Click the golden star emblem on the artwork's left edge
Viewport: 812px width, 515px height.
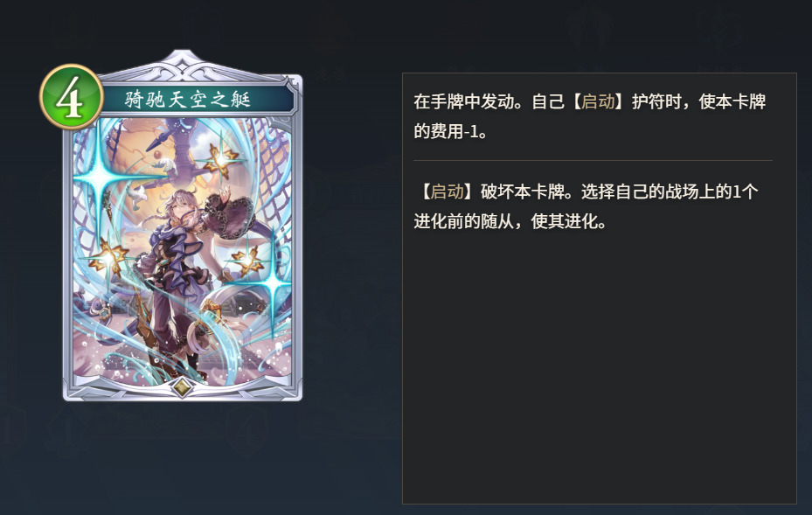point(108,257)
